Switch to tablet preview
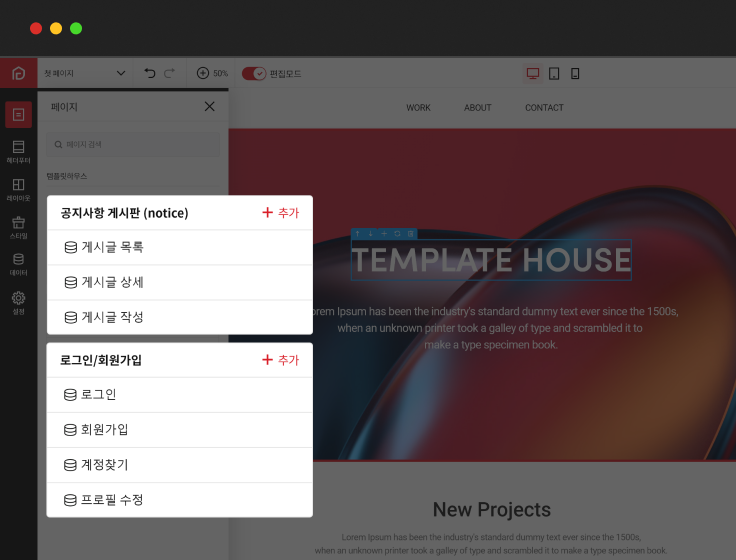The image size is (736, 560). click(x=554, y=74)
